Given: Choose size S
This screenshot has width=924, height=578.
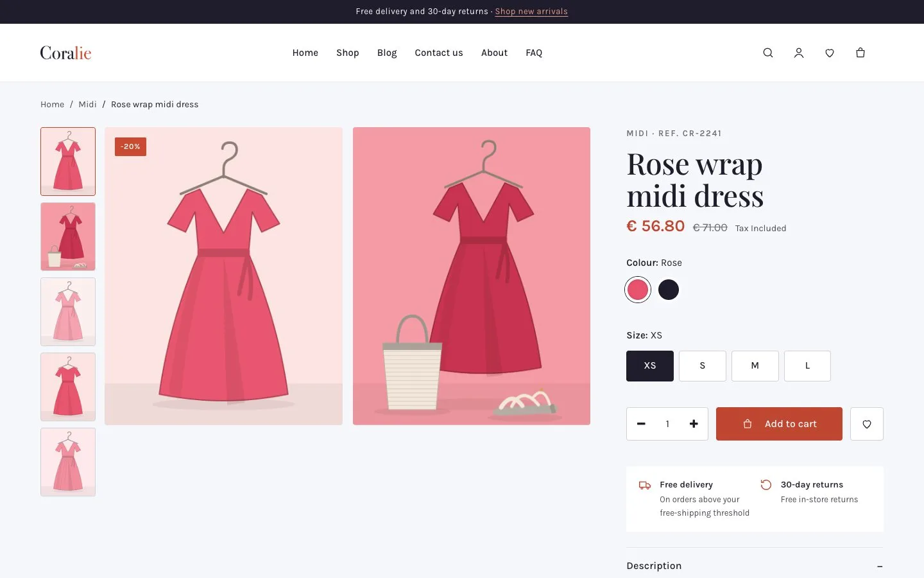Looking at the screenshot, I should click(703, 366).
